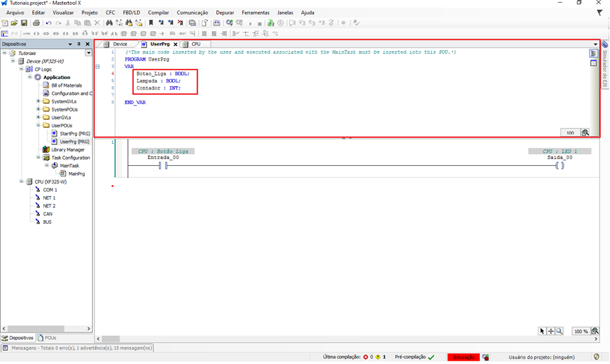Select the arrow pointer tool in editor
Image resolution: width=610 pixels, height=364 pixels.
[543, 331]
